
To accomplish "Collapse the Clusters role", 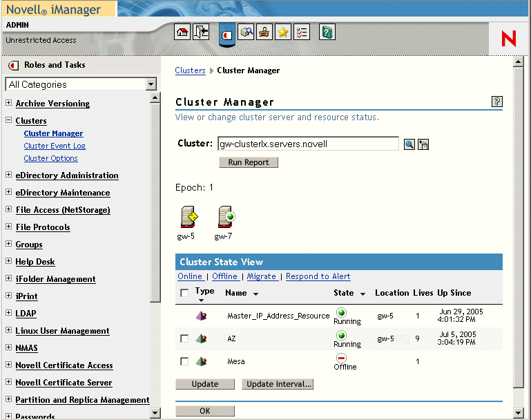I will (x=9, y=120).
